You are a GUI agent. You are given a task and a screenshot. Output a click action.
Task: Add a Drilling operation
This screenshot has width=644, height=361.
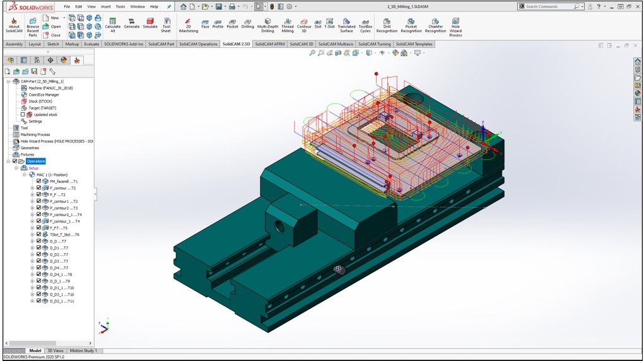click(x=248, y=23)
